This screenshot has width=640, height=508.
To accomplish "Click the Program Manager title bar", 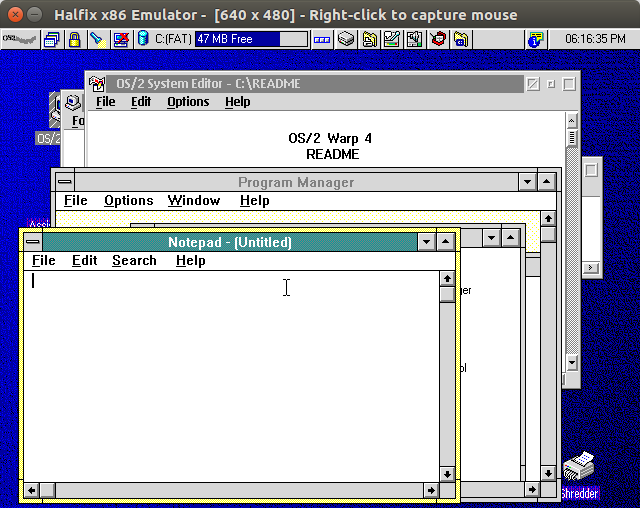I will (x=296, y=182).
